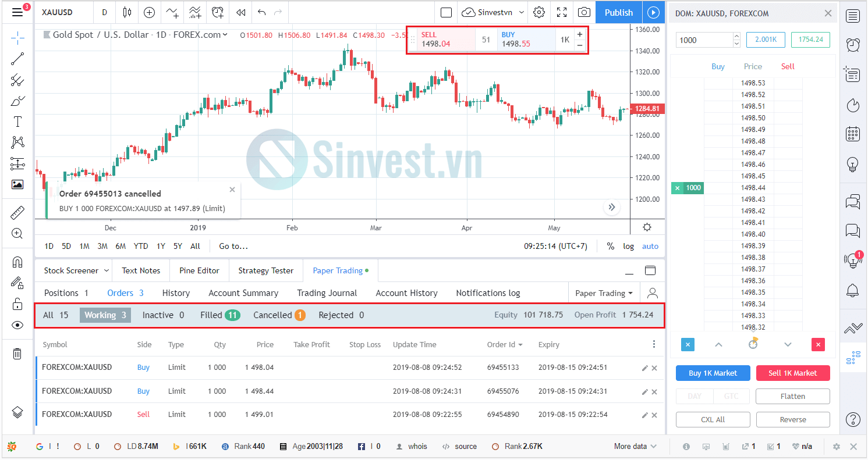Screen dimensions: 868x460
Task: Select the Text annotation tool
Action: click(17, 122)
